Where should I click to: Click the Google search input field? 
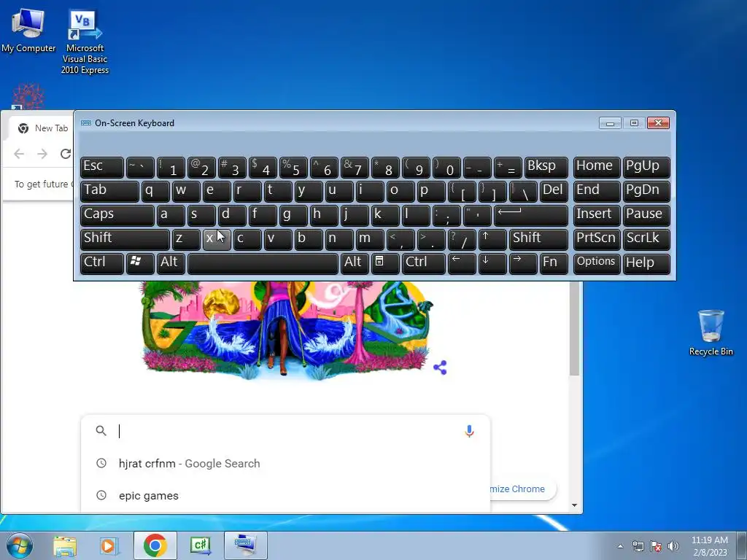pos(286,431)
